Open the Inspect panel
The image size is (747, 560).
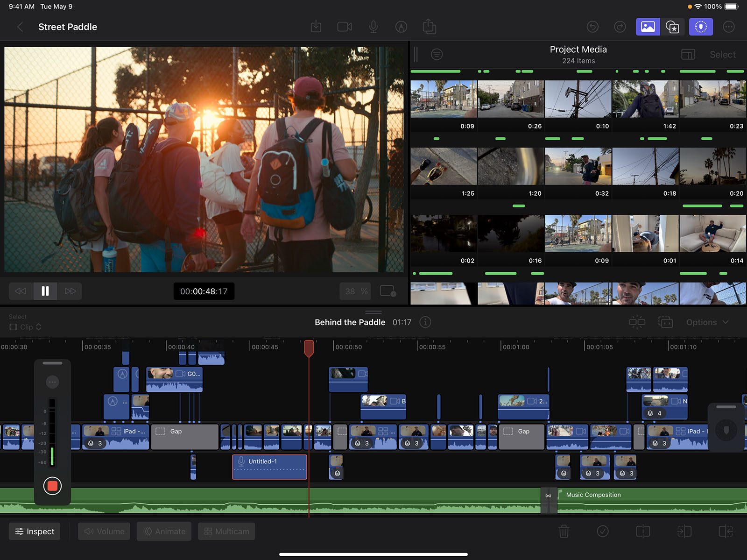click(x=35, y=532)
